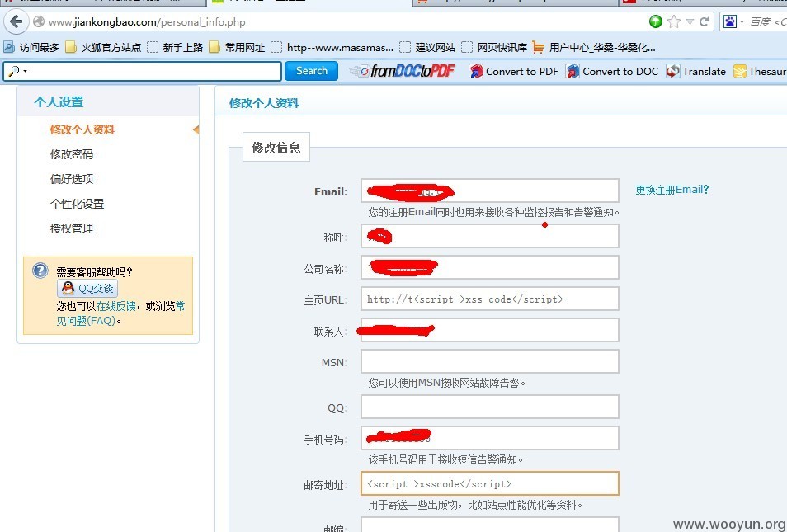Click the Baidu paw search engine icon
The image size is (787, 532).
[730, 21]
